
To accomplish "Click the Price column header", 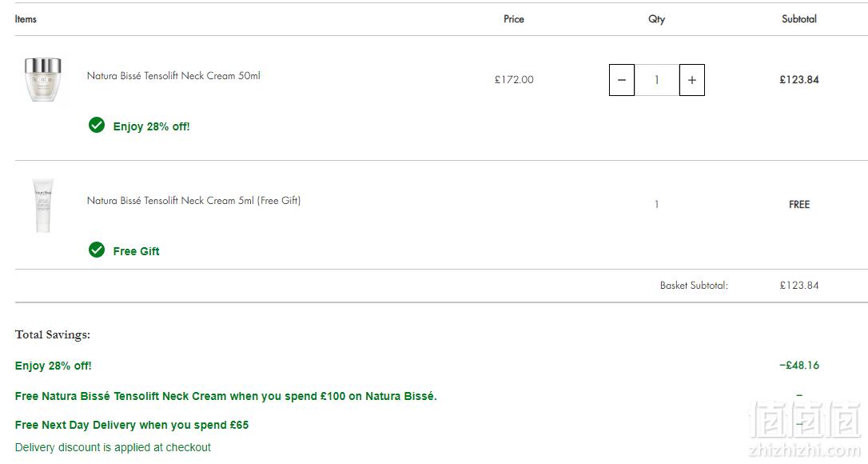I will tap(514, 19).
